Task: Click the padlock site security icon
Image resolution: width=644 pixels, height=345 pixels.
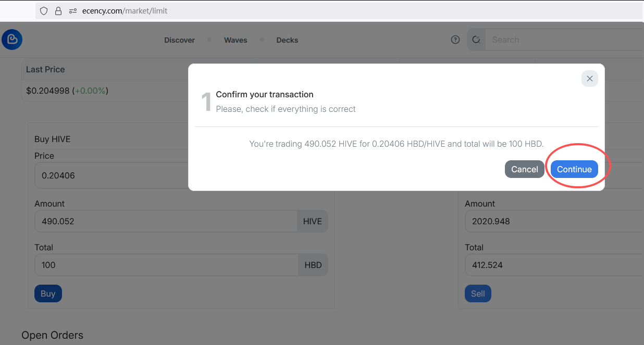Action: point(58,11)
